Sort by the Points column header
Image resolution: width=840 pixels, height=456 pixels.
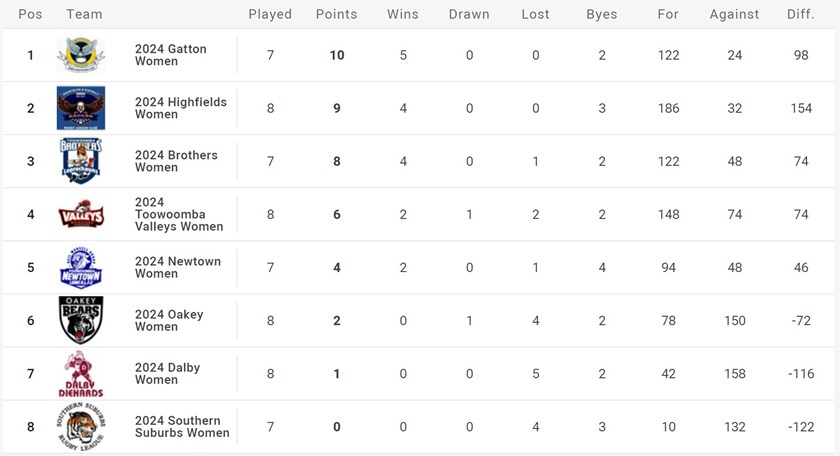[336, 15]
